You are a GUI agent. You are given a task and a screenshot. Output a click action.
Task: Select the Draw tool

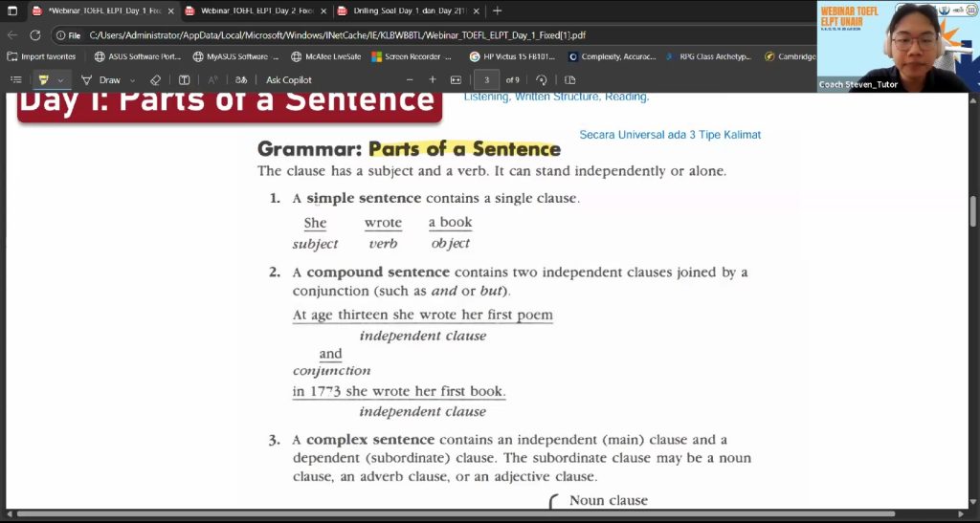tap(101, 80)
